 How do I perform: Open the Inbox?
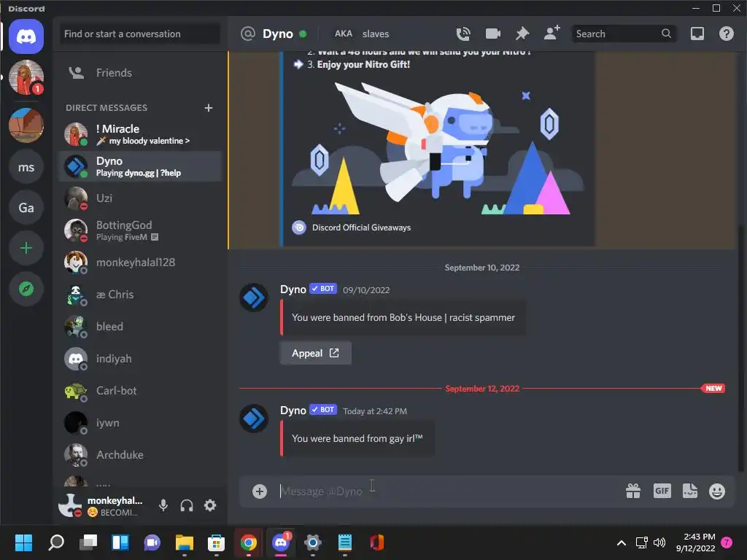point(697,34)
